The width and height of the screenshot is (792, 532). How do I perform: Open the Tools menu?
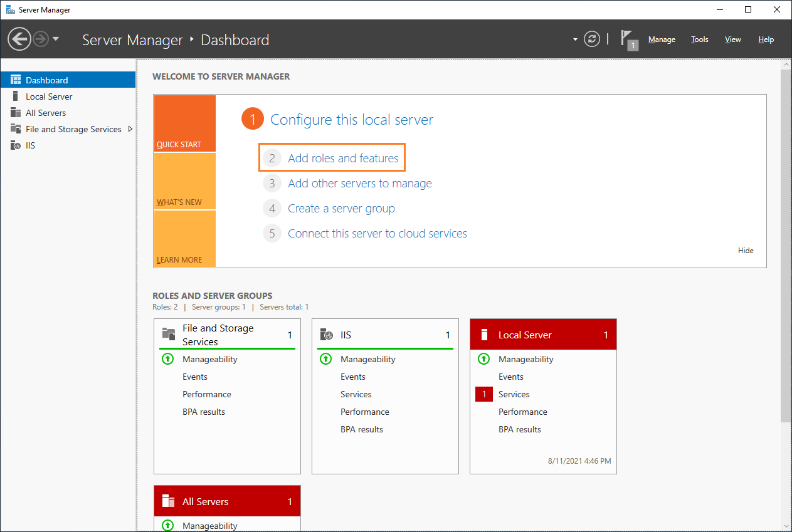700,39
